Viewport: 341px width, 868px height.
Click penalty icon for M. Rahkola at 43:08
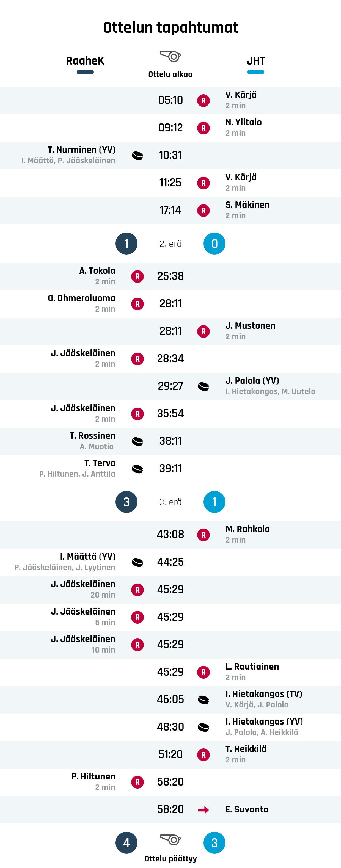[x=204, y=535]
